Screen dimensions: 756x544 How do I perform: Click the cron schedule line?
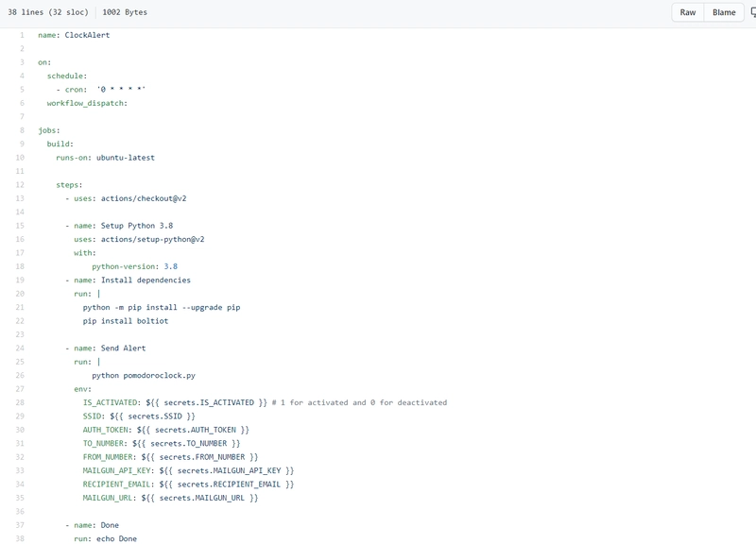coord(101,90)
